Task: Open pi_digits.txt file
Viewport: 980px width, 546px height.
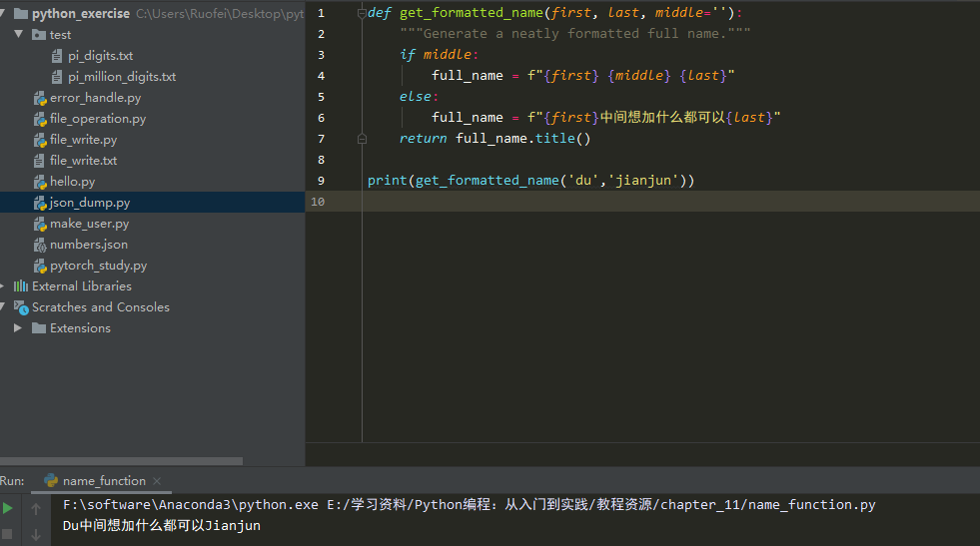Action: click(101, 56)
